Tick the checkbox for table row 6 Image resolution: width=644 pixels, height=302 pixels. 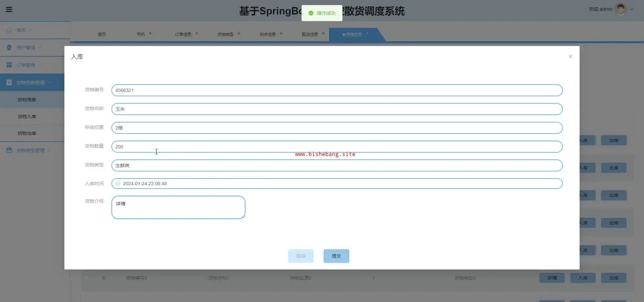click(86, 278)
